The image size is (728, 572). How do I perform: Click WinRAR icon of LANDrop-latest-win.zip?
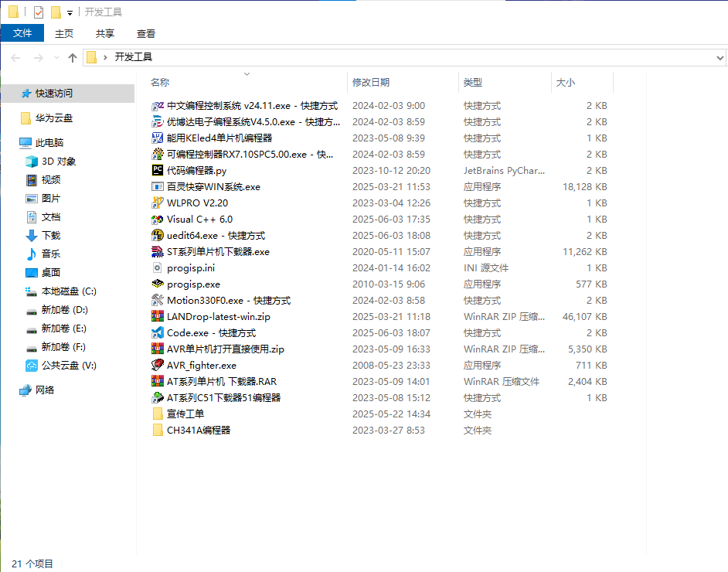click(158, 317)
